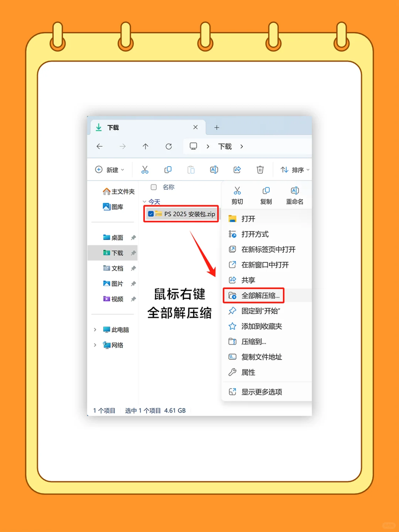Check the 名称 column header checkbox

[x=153, y=187]
